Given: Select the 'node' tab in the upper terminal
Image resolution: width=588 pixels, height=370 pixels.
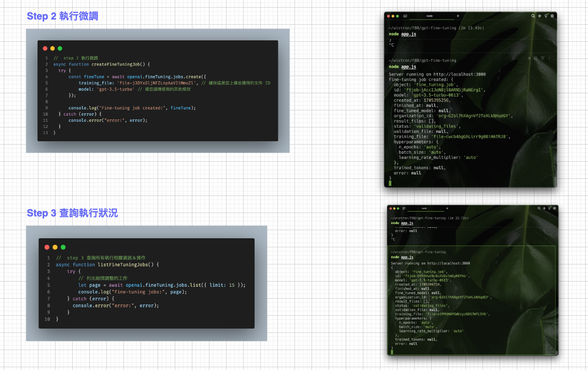Looking at the screenshot, I should click(x=429, y=16).
